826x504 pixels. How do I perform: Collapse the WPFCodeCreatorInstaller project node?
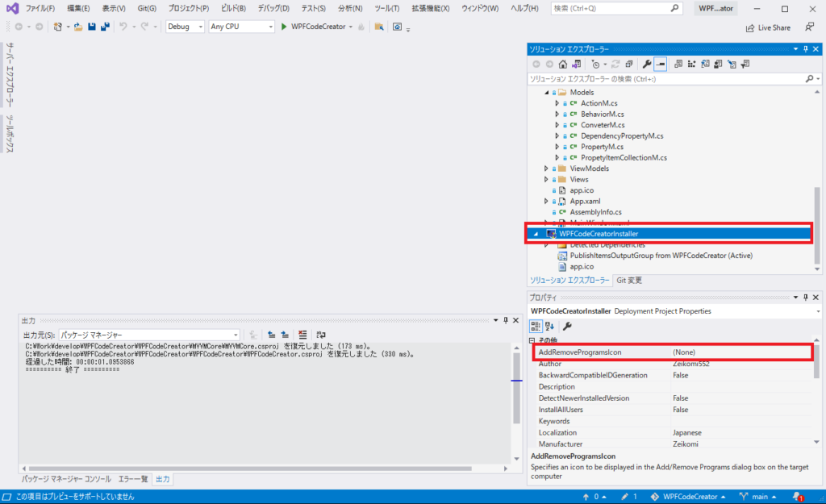point(536,234)
